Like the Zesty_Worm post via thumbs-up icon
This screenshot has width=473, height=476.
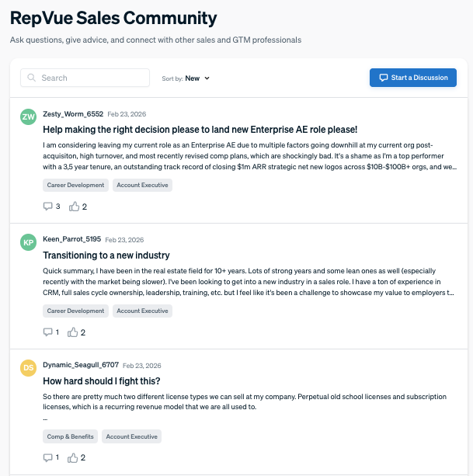[74, 207]
